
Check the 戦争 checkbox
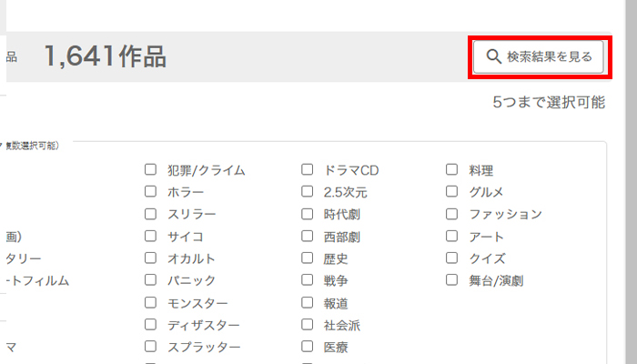coord(307,280)
